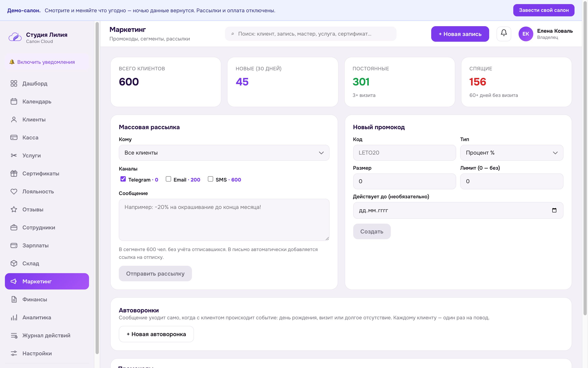This screenshot has width=588, height=368.
Task: Click into the Сообщение text area
Action: point(224,220)
